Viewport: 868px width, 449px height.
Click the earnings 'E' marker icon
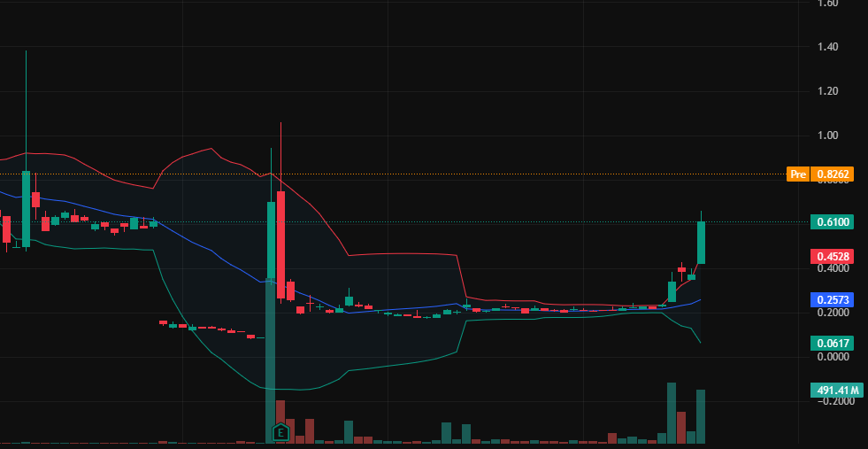tap(281, 432)
